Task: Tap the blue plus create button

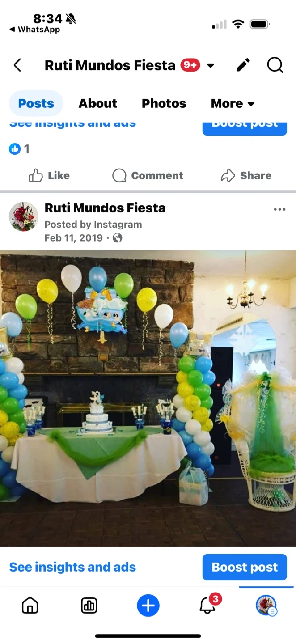Action: coord(148,606)
